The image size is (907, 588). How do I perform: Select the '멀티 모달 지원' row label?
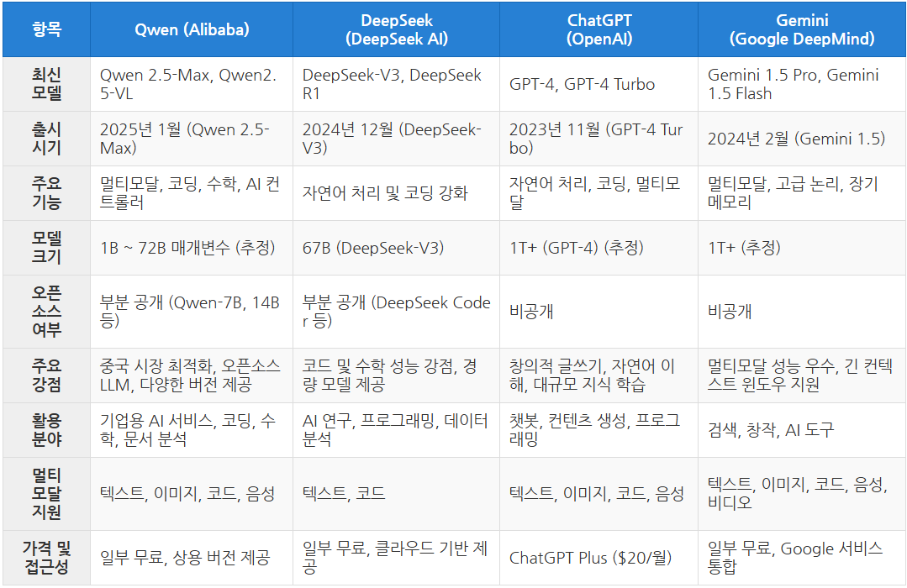pyautogui.click(x=47, y=494)
